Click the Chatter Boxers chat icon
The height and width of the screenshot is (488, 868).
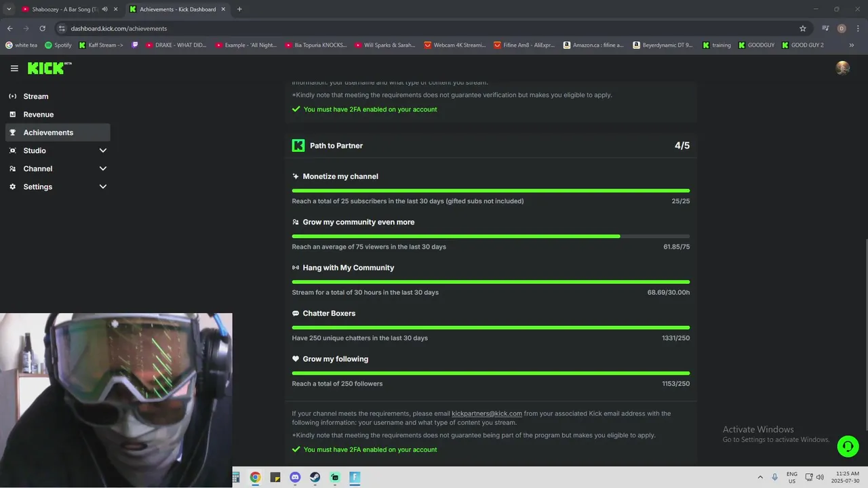click(296, 313)
